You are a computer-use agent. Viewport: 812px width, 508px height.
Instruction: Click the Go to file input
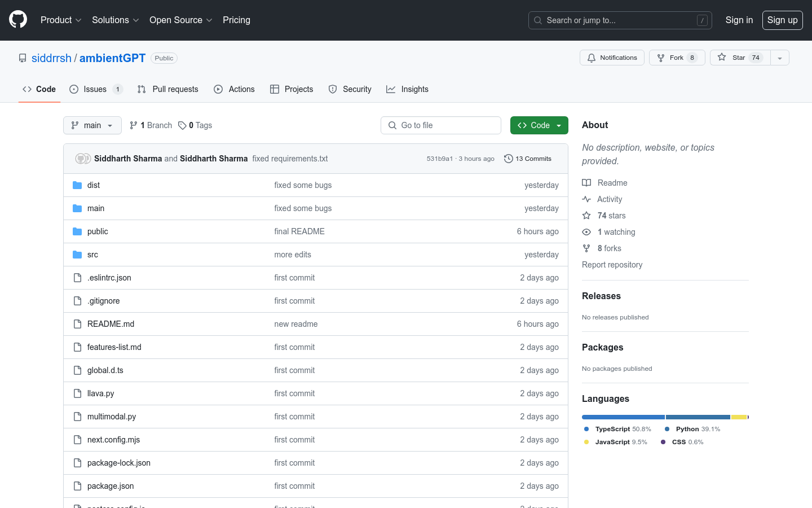pyautogui.click(x=441, y=125)
